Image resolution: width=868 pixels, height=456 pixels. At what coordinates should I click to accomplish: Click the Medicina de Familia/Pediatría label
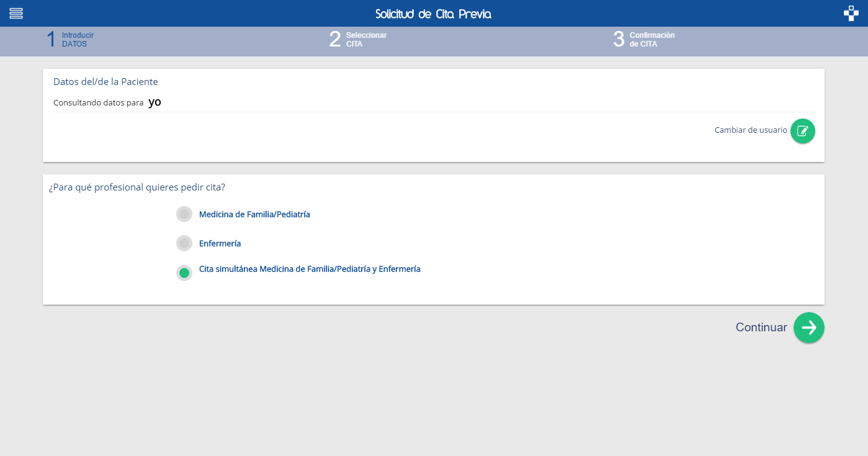click(254, 215)
